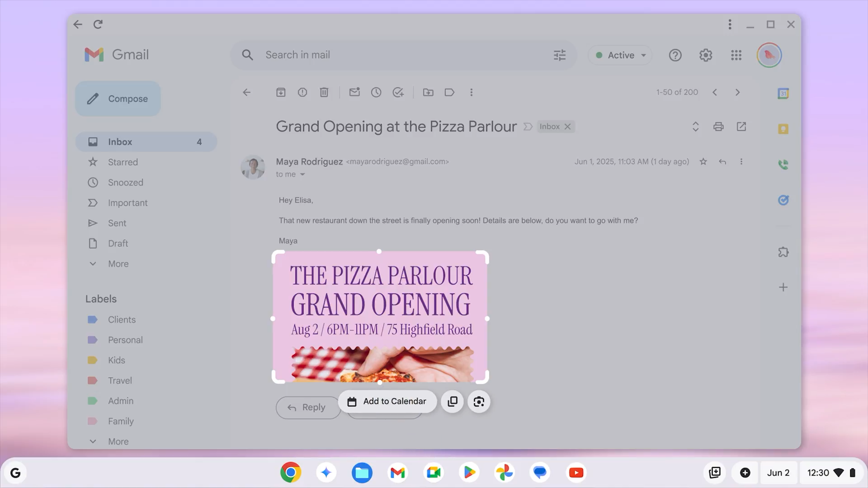Expand all messages with the up-down arrows
Image resolution: width=868 pixels, height=488 pixels.
pyautogui.click(x=696, y=127)
